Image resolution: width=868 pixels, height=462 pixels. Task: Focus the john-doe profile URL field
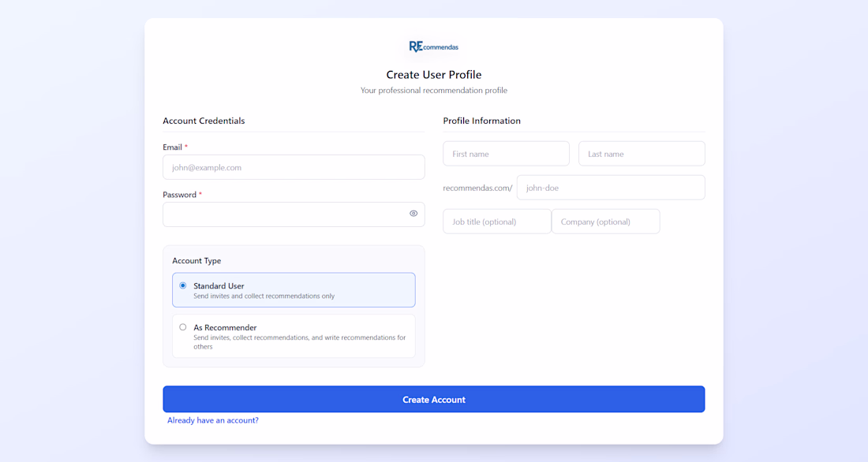(x=611, y=188)
